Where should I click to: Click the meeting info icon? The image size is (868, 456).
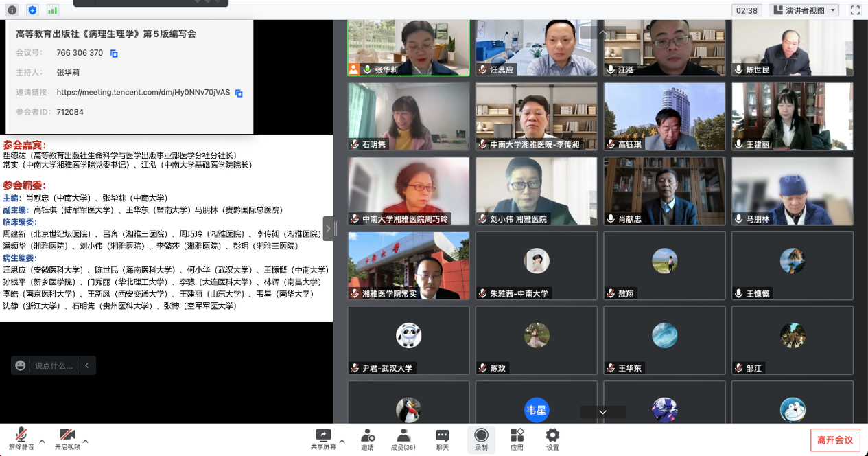point(12,10)
